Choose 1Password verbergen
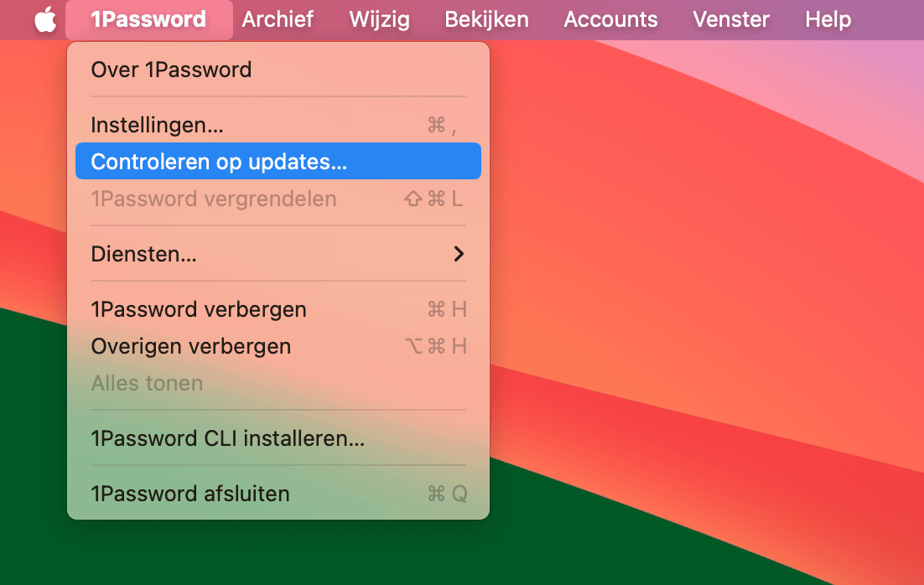 click(278, 309)
